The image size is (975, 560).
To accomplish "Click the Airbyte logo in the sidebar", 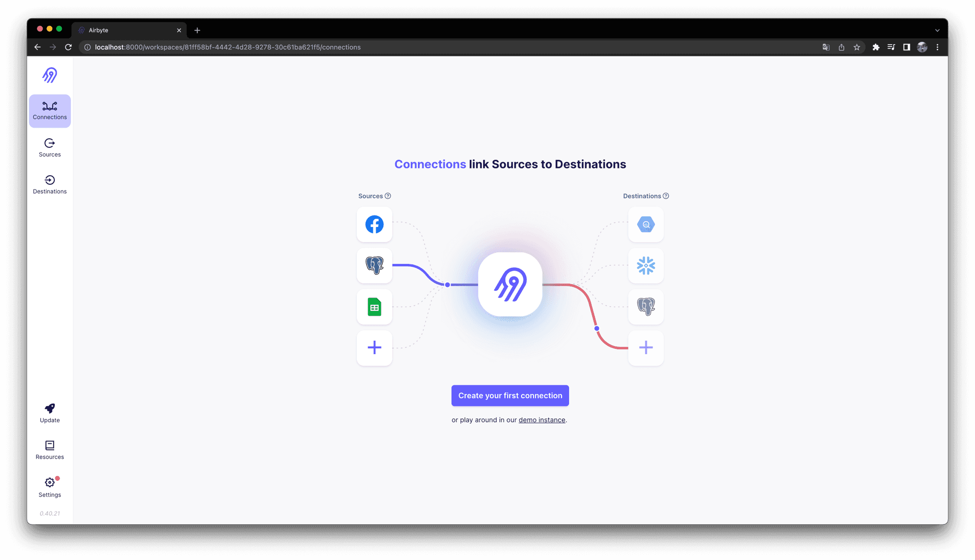I will coord(50,75).
